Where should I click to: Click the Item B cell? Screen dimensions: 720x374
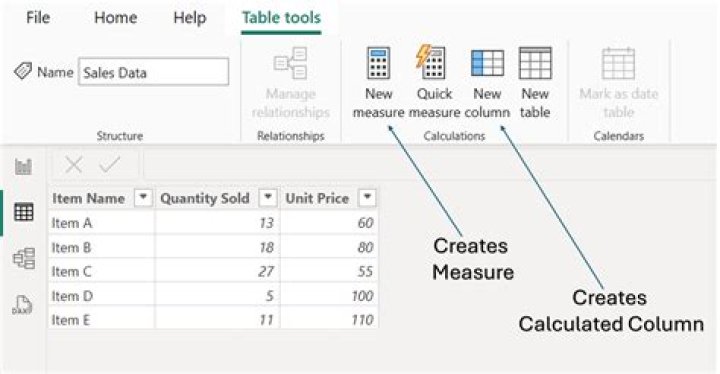coord(101,247)
